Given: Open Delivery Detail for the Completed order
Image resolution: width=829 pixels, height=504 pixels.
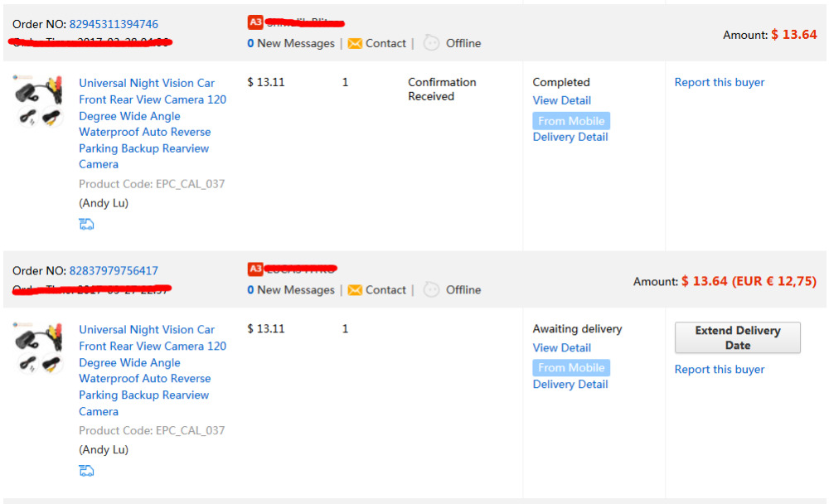Looking at the screenshot, I should pos(570,137).
